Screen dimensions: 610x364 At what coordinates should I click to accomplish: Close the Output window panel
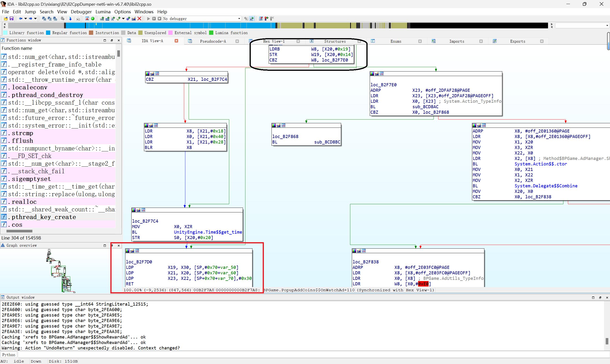[x=607, y=297]
